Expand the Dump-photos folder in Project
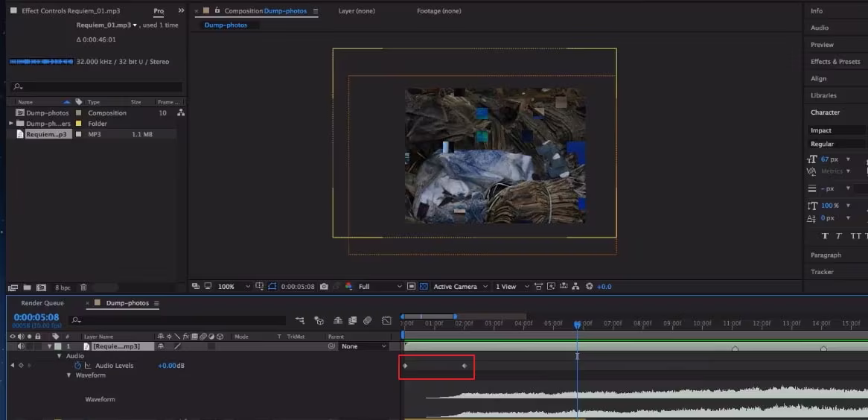This screenshot has height=420, width=868. [x=11, y=124]
